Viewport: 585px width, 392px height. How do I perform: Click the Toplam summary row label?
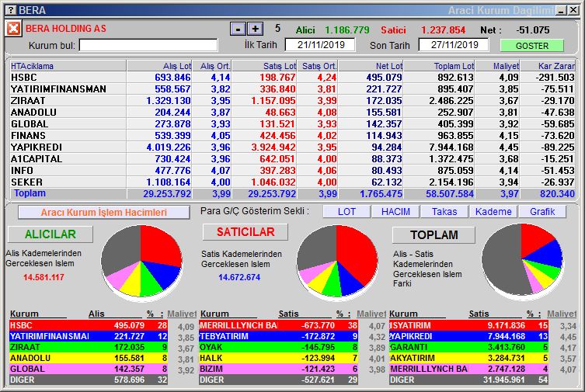(30, 193)
